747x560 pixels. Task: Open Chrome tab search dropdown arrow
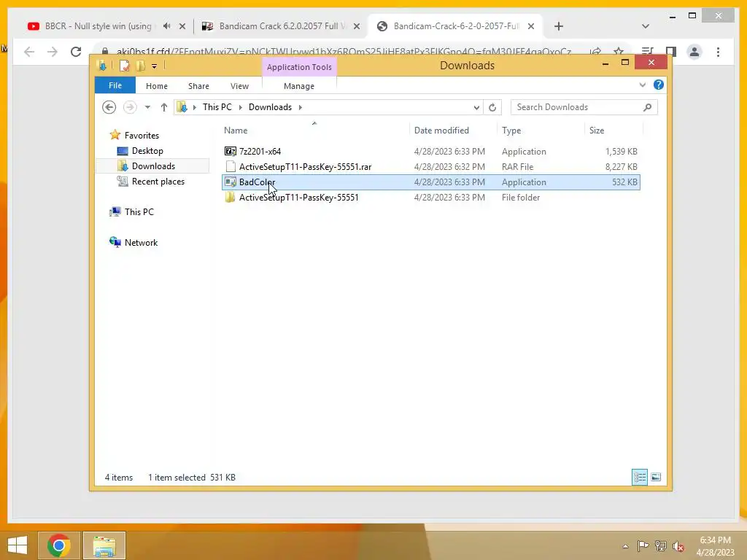pyautogui.click(x=646, y=26)
